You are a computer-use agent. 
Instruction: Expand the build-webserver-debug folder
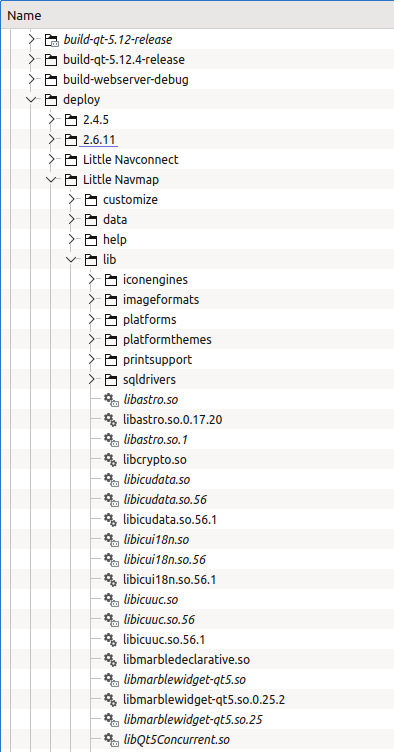(32, 80)
